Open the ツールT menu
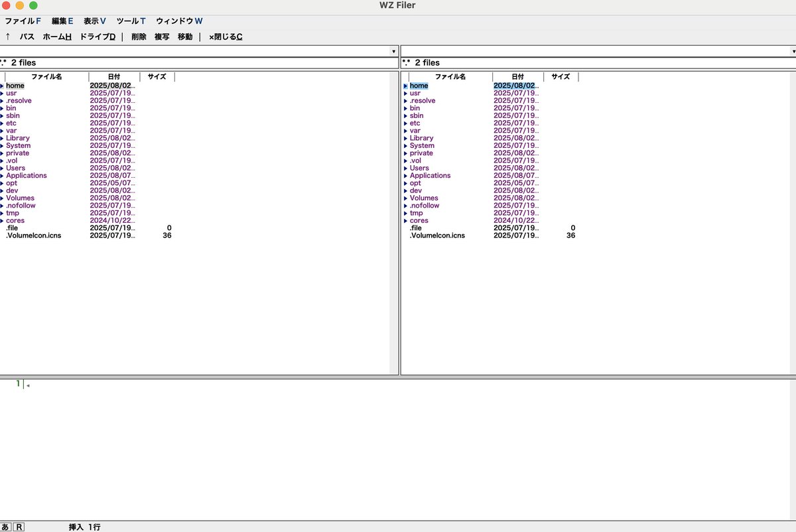This screenshot has width=796, height=532. point(131,21)
